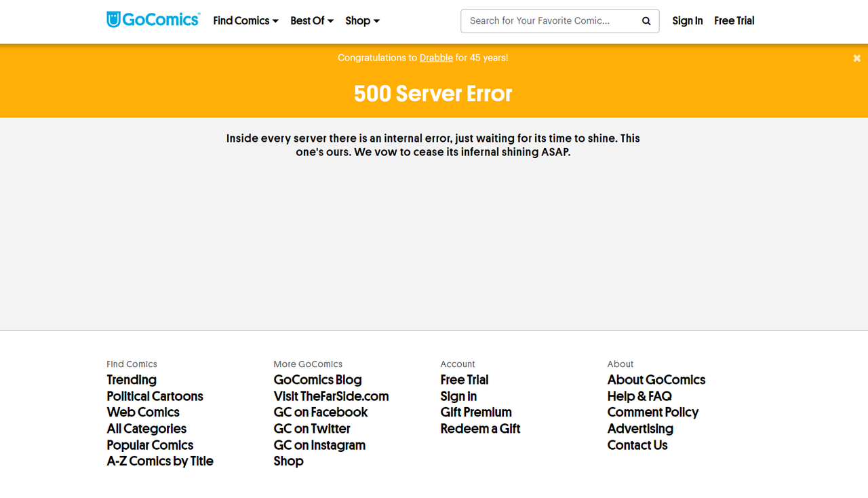Click the 'Account' footer column heading
This screenshot has height=498, width=868.
[x=458, y=364]
